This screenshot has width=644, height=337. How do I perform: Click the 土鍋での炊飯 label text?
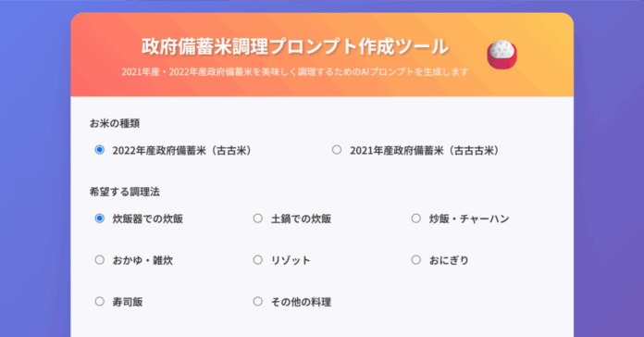click(301, 219)
